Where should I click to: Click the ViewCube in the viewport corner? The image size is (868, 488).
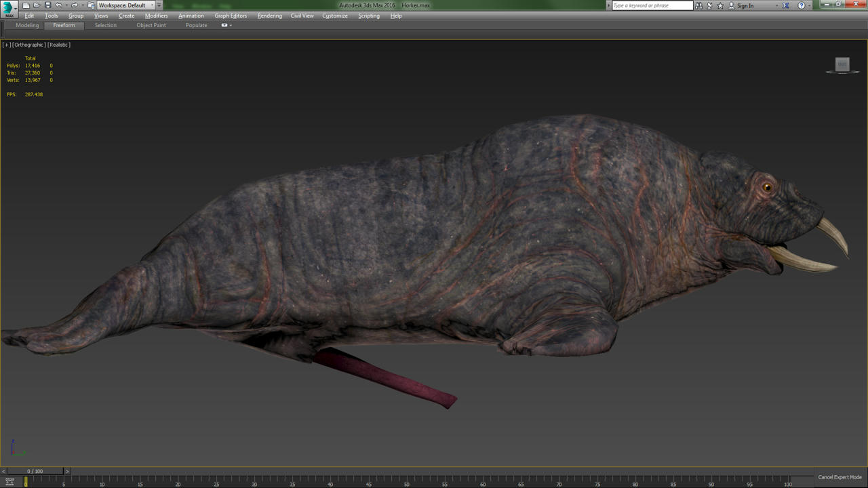coord(842,65)
